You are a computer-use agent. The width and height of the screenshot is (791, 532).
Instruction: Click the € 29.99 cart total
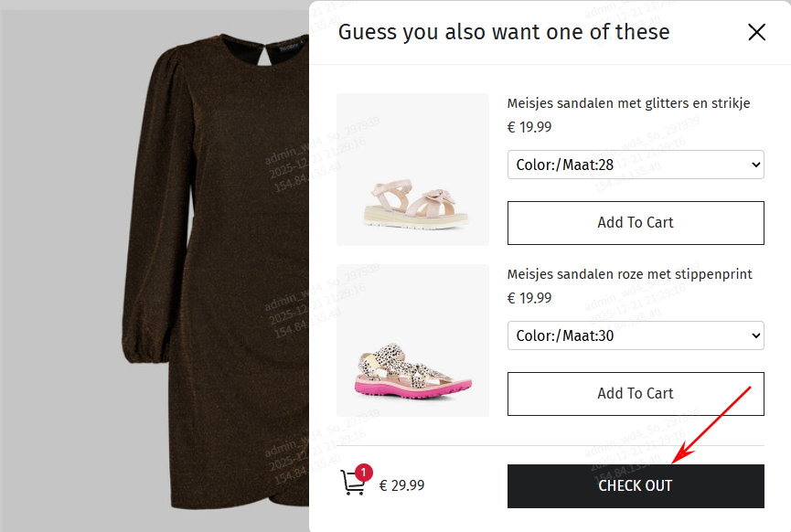point(401,486)
